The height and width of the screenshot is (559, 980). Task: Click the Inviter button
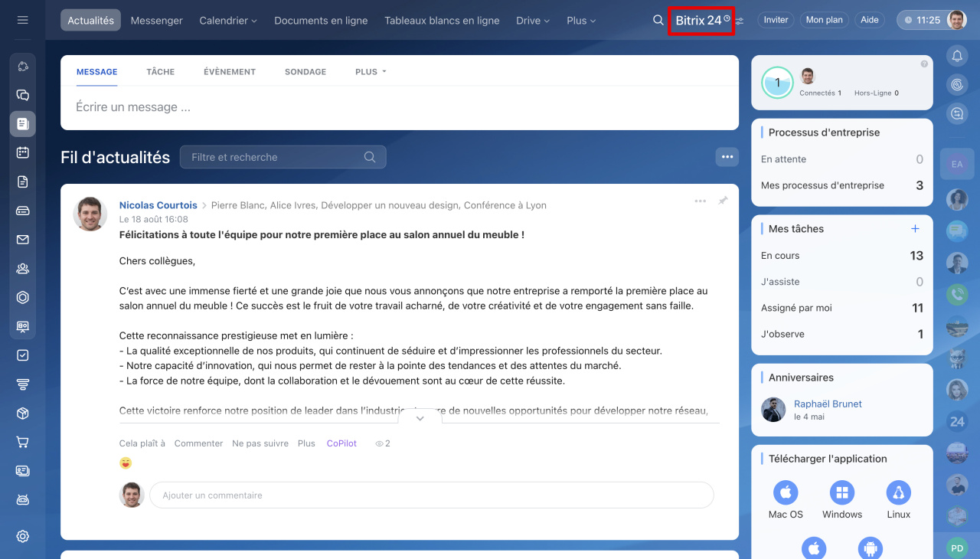point(776,20)
